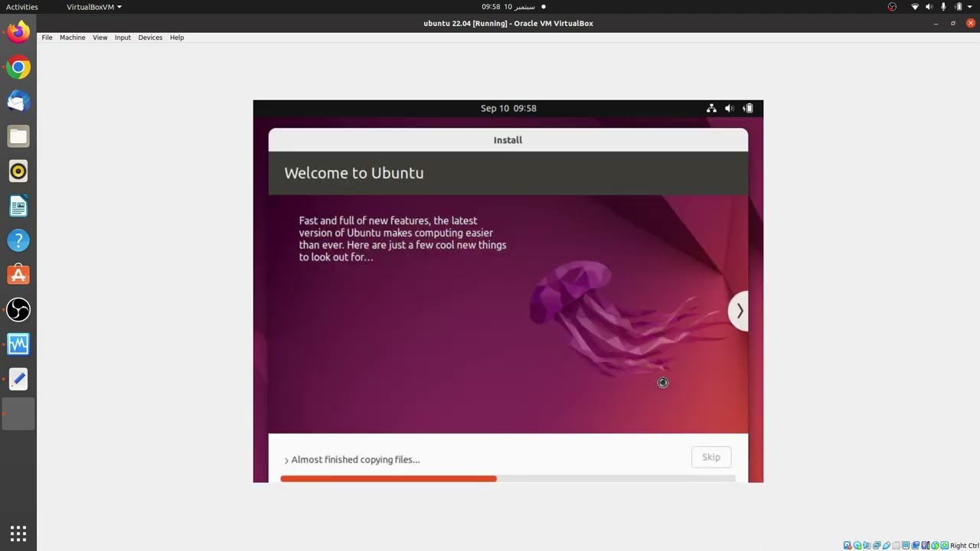Open the Files manager dock icon
980x551 pixels.
click(18, 137)
